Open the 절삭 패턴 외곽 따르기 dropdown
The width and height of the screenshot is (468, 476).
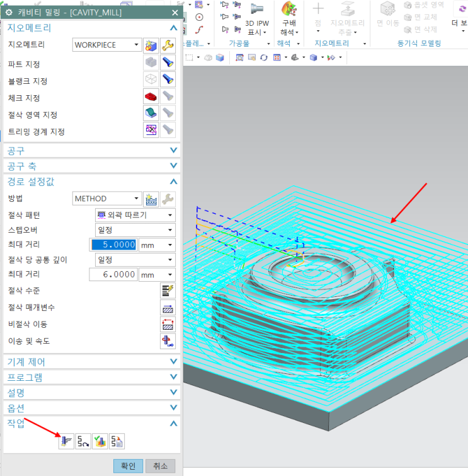pos(134,215)
